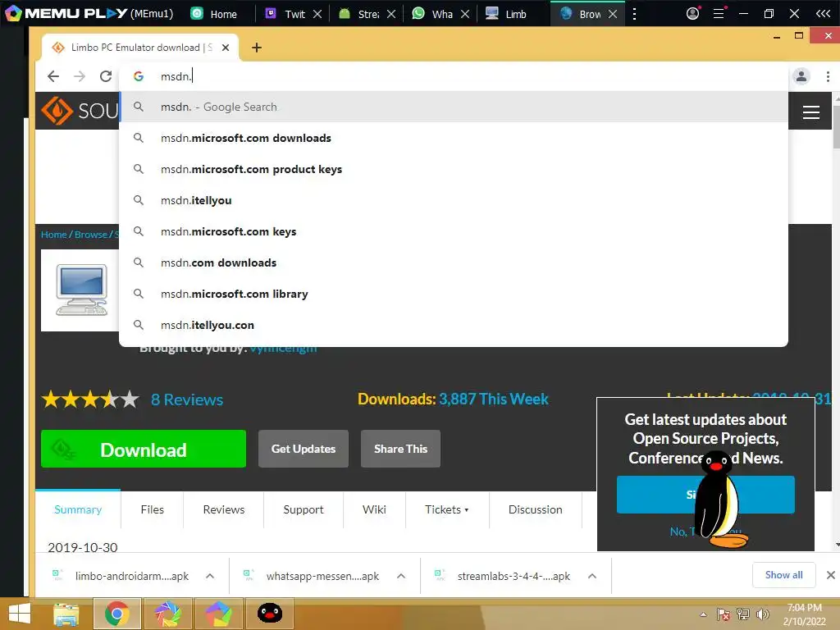Image resolution: width=840 pixels, height=630 pixels.
Task: Go back to the previous page in Chrome
Action: [53, 76]
